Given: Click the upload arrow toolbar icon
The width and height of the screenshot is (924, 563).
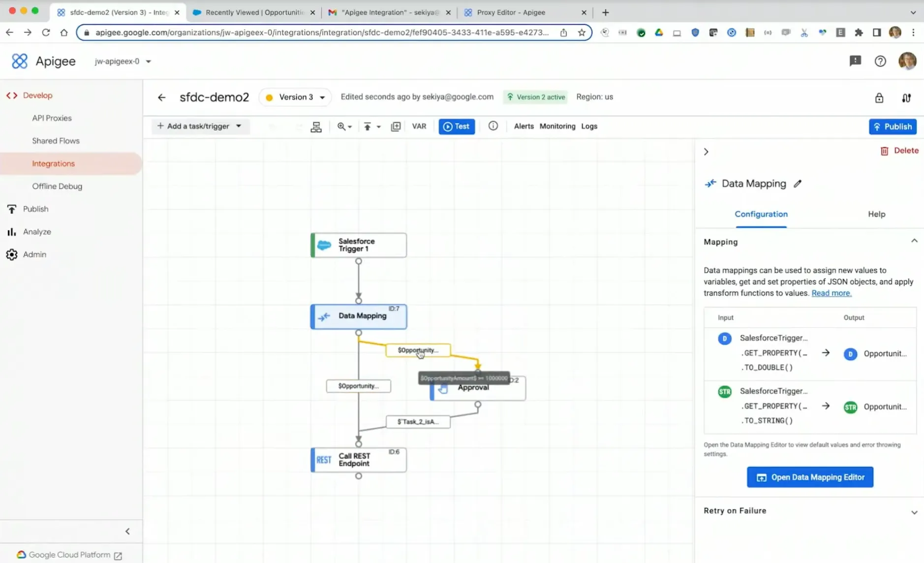Looking at the screenshot, I should click(367, 127).
